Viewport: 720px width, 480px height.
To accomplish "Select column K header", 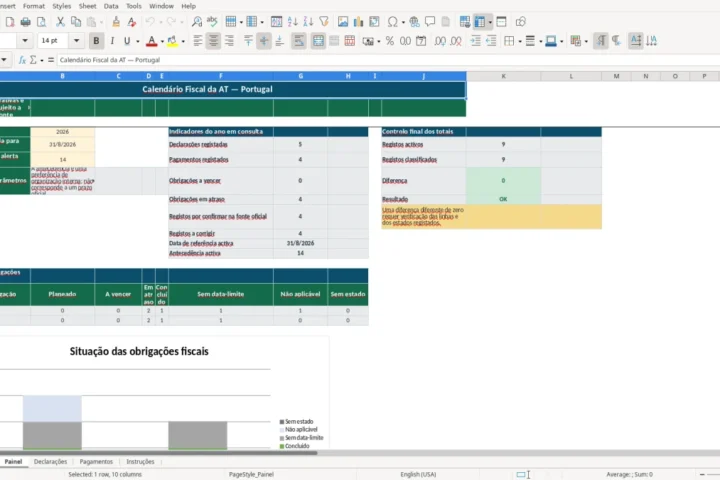I will click(x=503, y=76).
